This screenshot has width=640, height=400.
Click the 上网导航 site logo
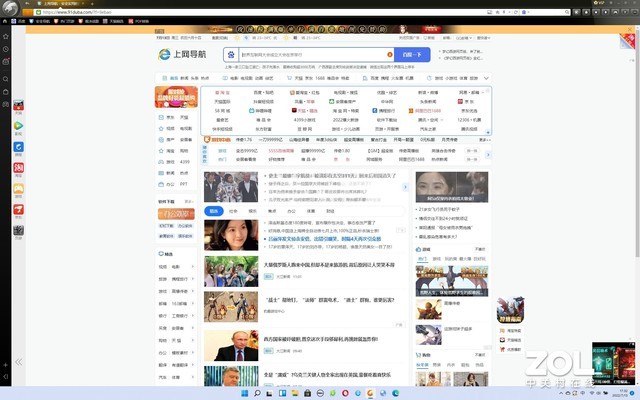(x=179, y=54)
